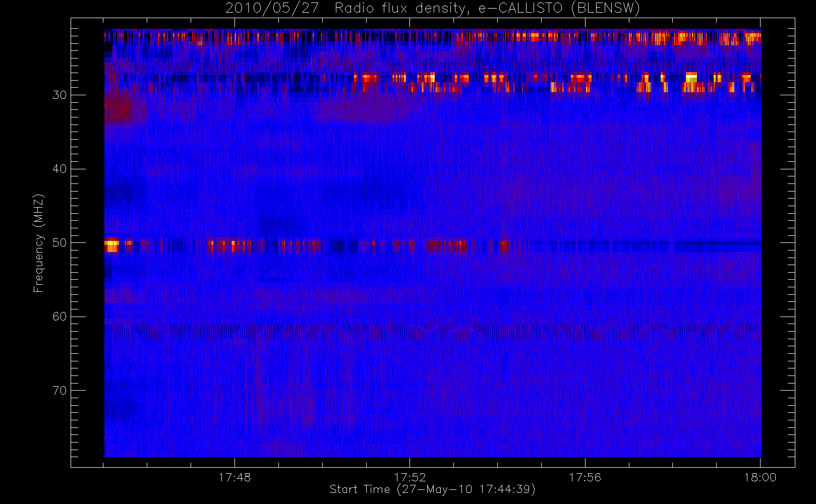Click the 50 frequency tick label
Image resolution: width=816 pixels, height=504 pixels.
(x=60, y=243)
